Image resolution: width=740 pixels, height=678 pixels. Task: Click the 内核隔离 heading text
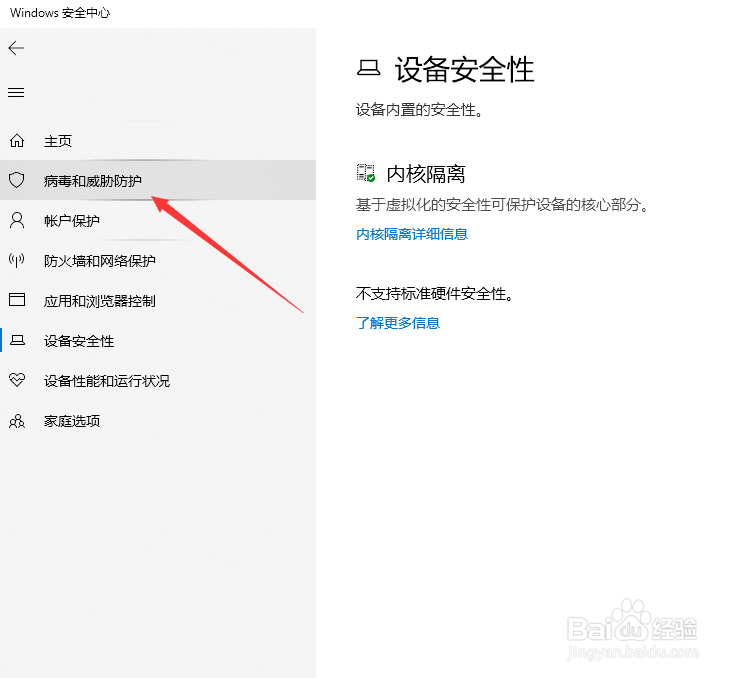click(x=426, y=174)
